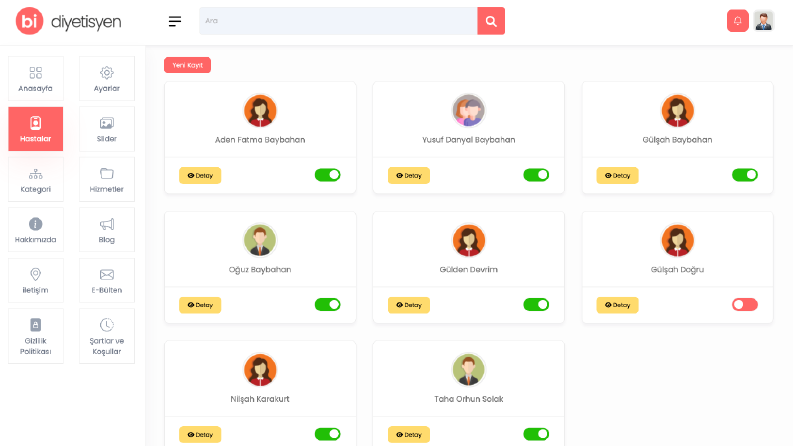The width and height of the screenshot is (793, 446).
Task: Open Hakkımızda info tile
Action: coord(35,230)
